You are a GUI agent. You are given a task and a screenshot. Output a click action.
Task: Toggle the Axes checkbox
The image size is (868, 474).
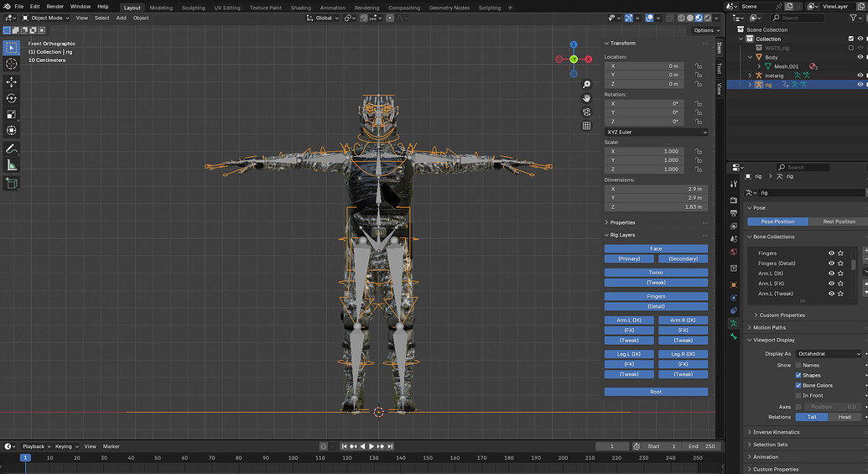[798, 407]
